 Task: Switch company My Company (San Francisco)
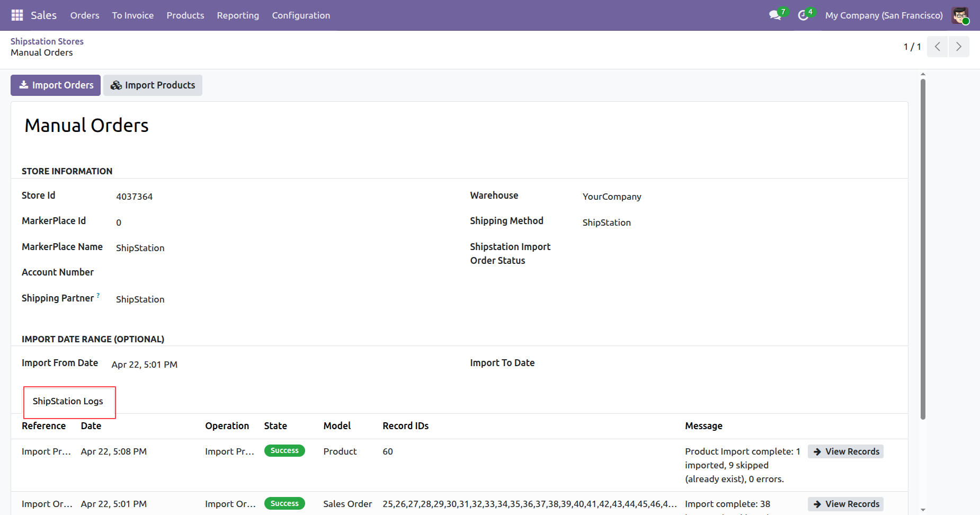tap(884, 15)
